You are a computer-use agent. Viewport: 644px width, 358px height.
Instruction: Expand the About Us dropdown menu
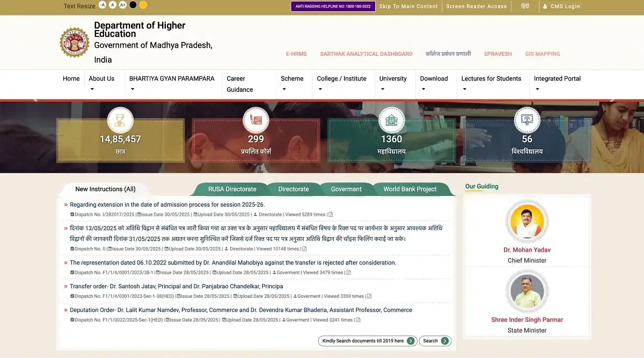(101, 83)
